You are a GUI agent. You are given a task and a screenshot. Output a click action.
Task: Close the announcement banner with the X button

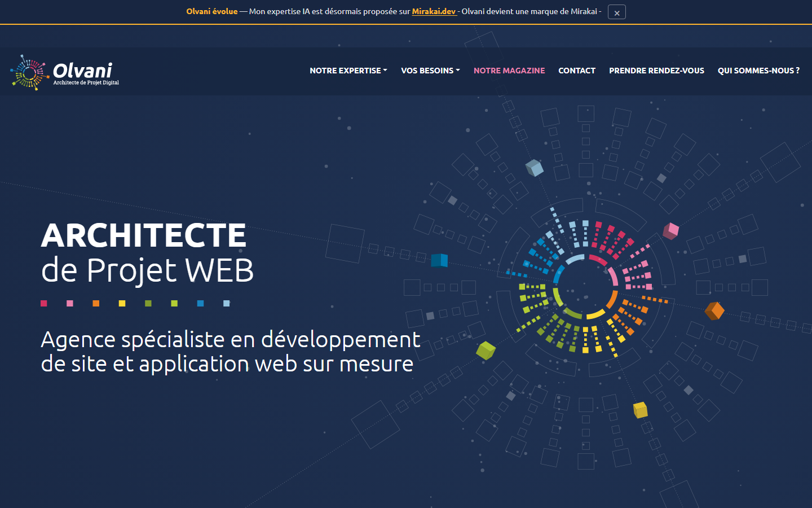click(x=617, y=12)
